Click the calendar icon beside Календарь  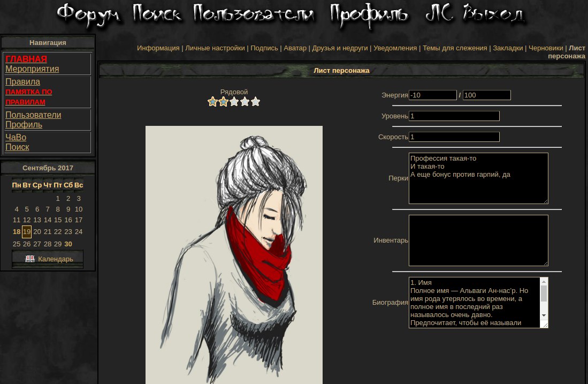[29, 259]
